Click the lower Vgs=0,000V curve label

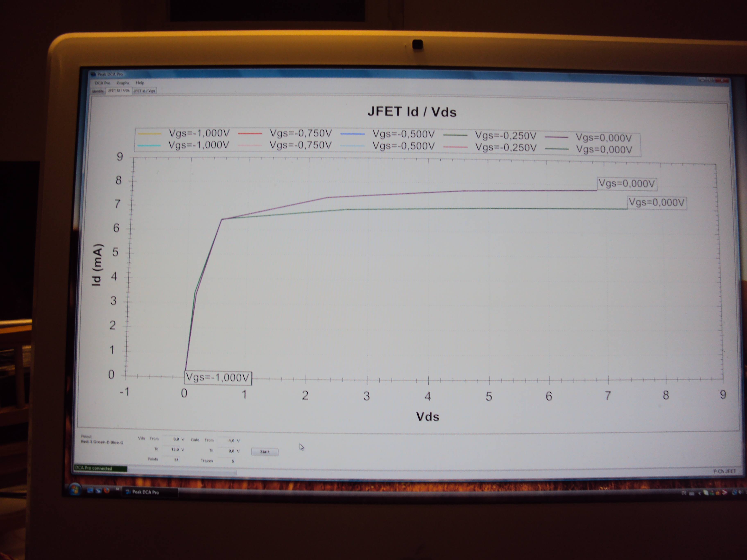coord(657,203)
